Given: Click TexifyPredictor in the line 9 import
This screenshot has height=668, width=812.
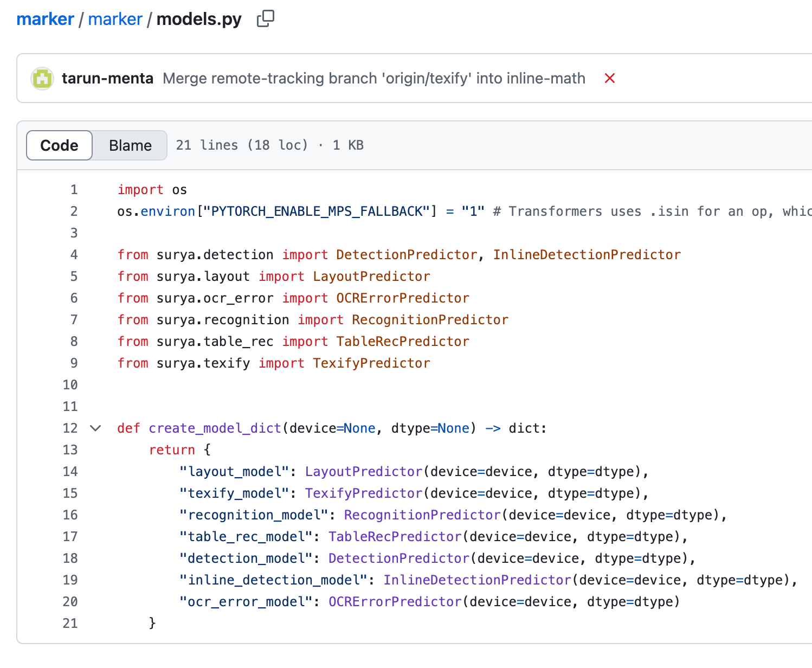Looking at the screenshot, I should click(371, 363).
